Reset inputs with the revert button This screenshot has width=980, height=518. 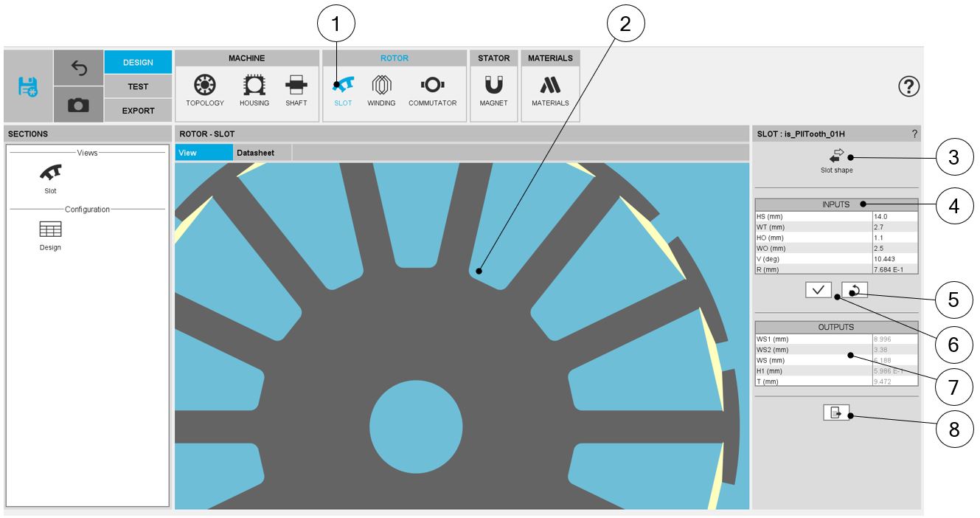854,291
